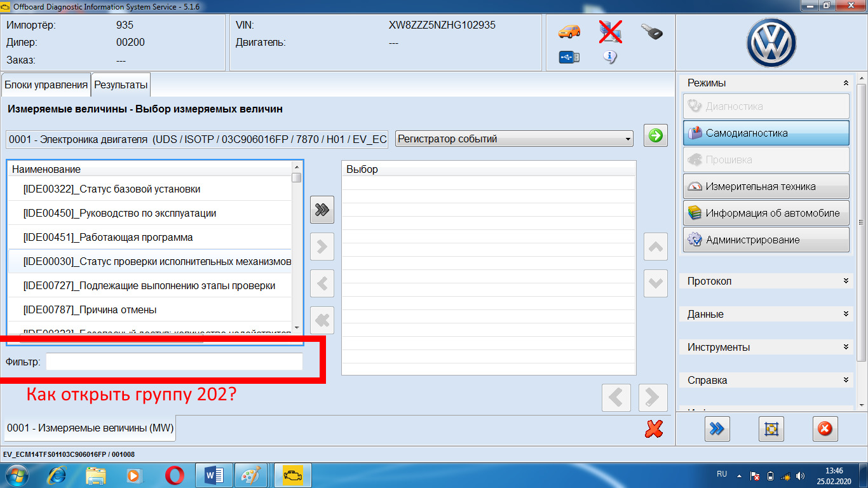
Task: Select IDE00451 Работающая программа
Action: click(x=150, y=238)
